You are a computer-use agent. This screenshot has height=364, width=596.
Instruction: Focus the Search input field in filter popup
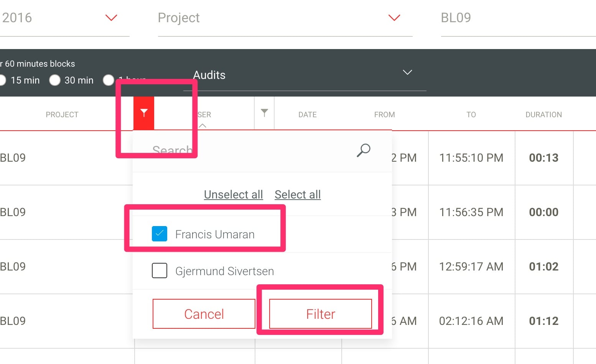[x=253, y=150]
